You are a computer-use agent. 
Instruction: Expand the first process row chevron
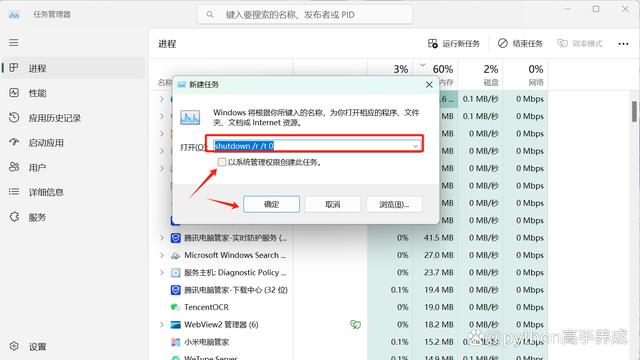click(162, 99)
